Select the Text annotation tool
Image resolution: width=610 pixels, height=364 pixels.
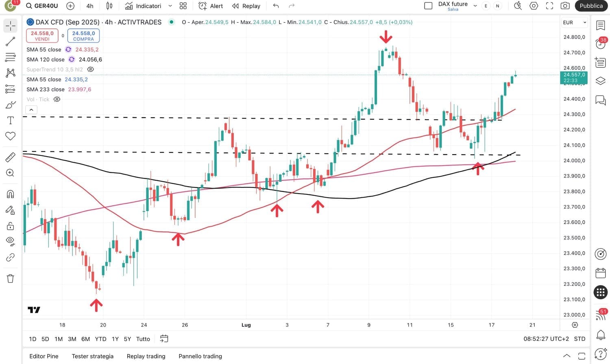point(11,120)
